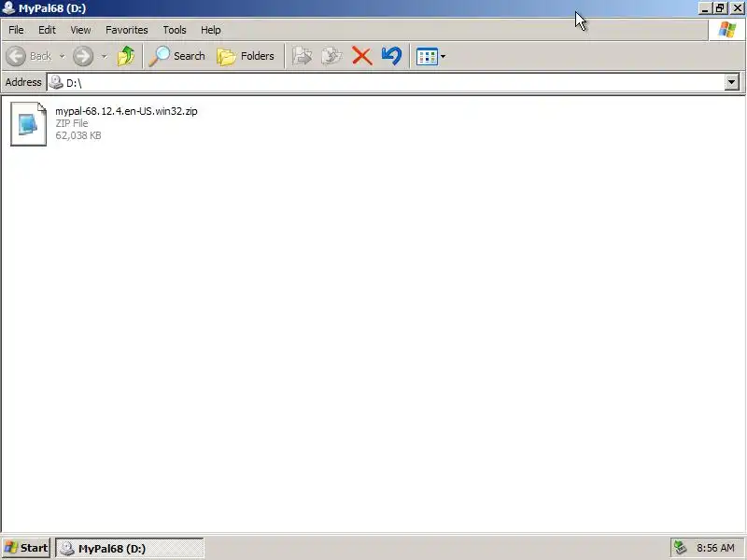The width and height of the screenshot is (747, 560).
Task: Click the drive icon in address bar
Action: [x=56, y=82]
